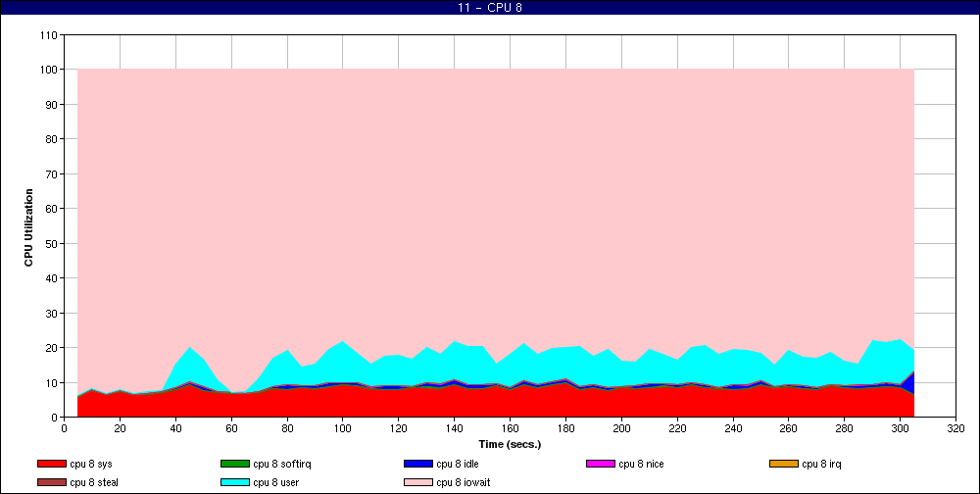Click the y-axis value 100

[x=50, y=70]
